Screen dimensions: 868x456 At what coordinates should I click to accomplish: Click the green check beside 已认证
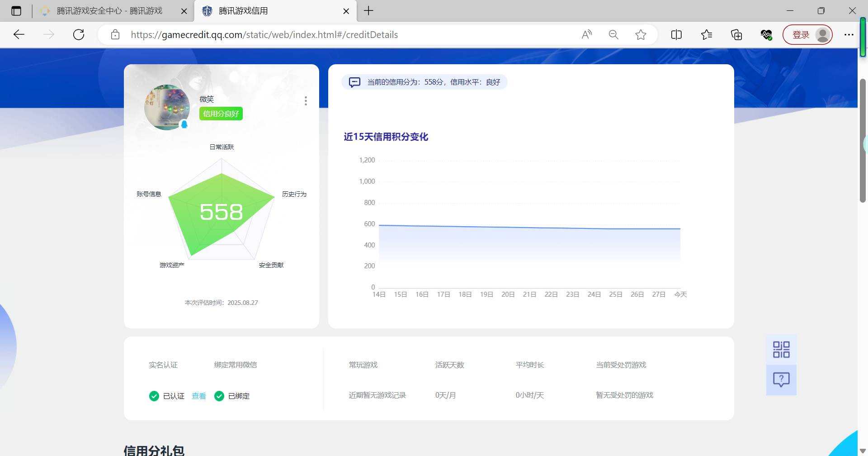[154, 396]
